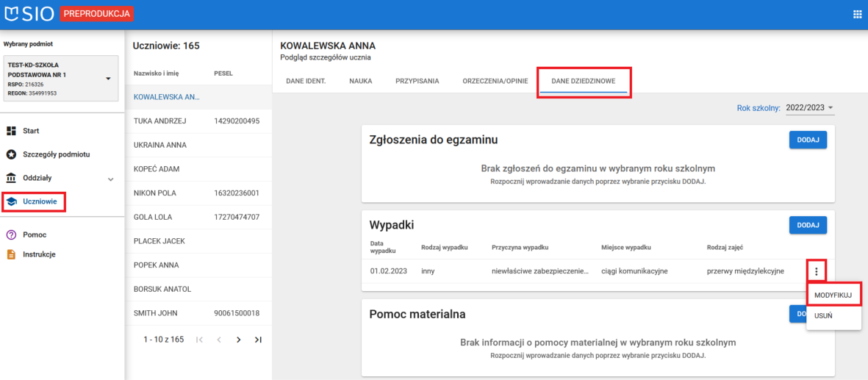Click DODAJ in Wypadki section

click(x=808, y=225)
